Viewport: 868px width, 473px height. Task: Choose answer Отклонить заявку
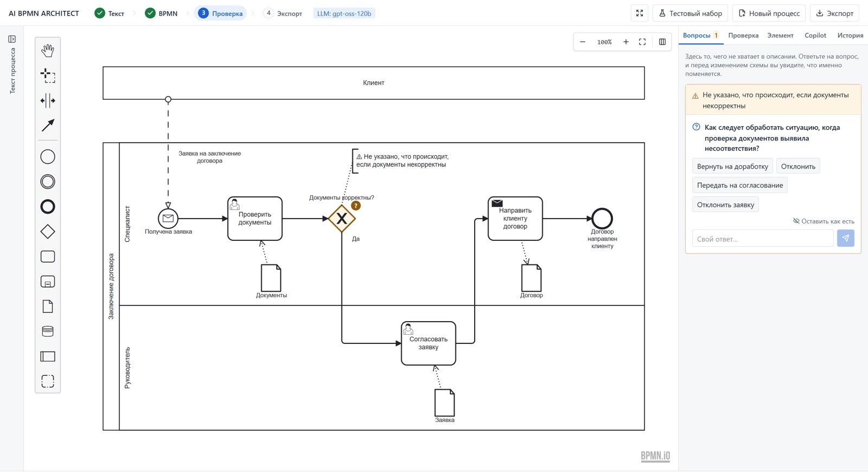point(725,204)
